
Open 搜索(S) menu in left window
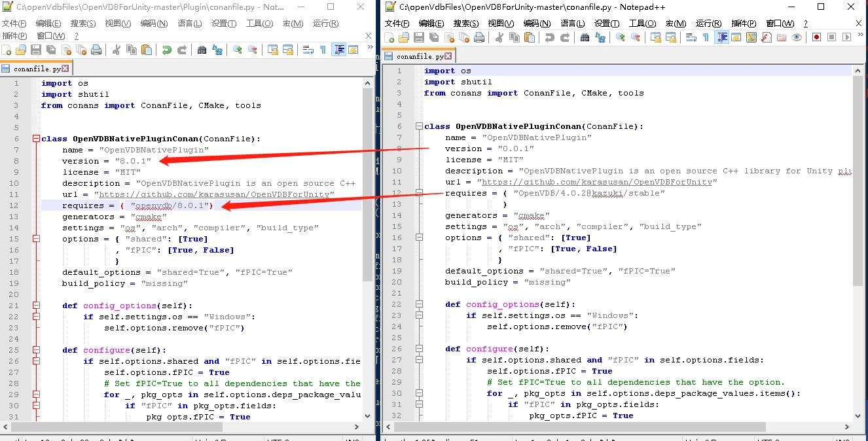[82, 24]
